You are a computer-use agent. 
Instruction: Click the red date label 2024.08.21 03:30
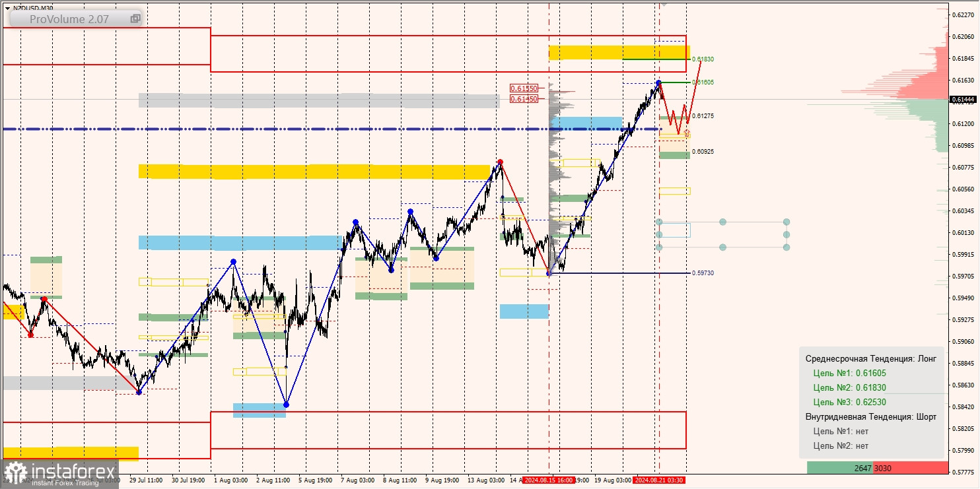658,480
